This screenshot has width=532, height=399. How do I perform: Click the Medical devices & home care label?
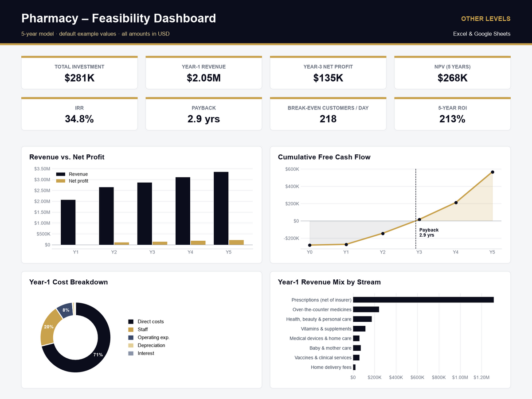321,338
